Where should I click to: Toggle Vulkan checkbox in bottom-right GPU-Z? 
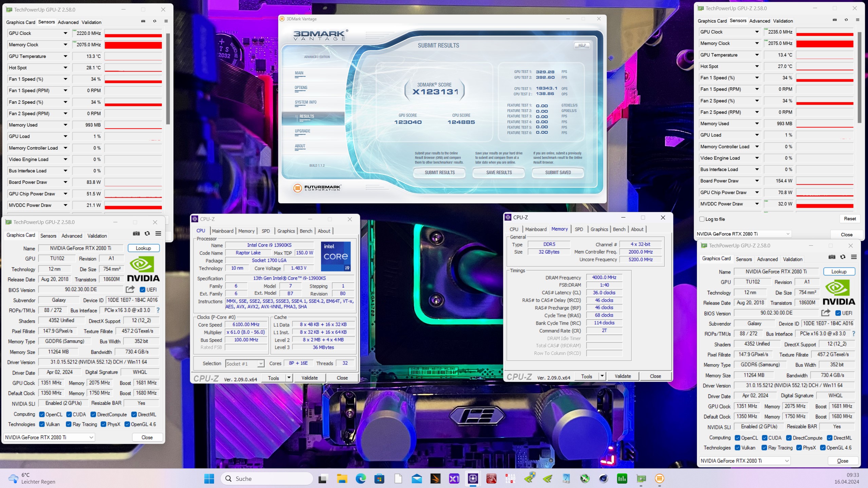737,448
